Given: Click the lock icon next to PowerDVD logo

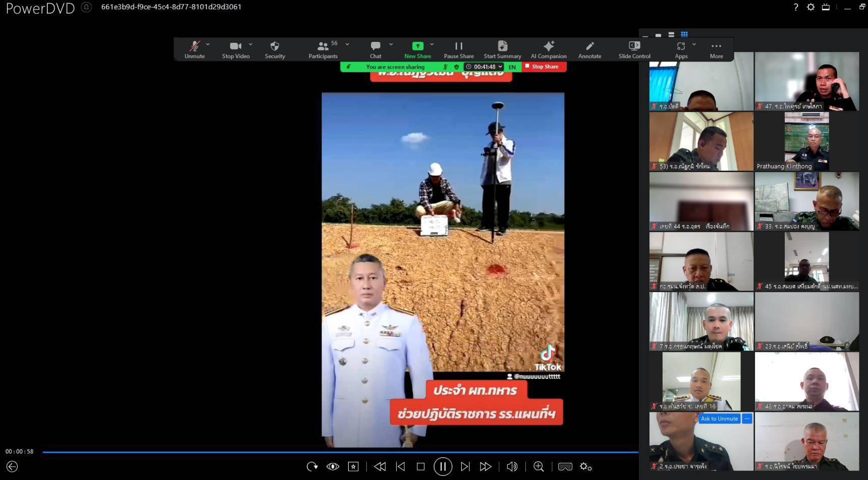Looking at the screenshot, I should [x=86, y=8].
